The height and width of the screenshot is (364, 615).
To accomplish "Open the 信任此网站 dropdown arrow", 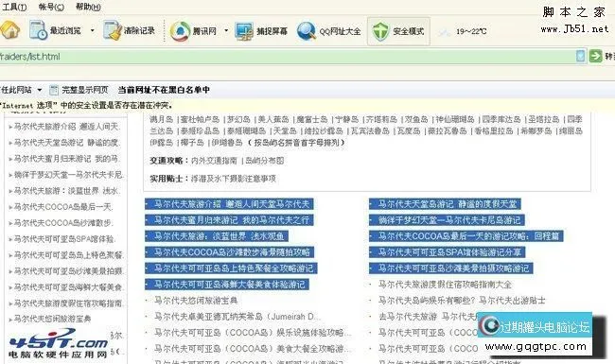I will click(x=39, y=90).
